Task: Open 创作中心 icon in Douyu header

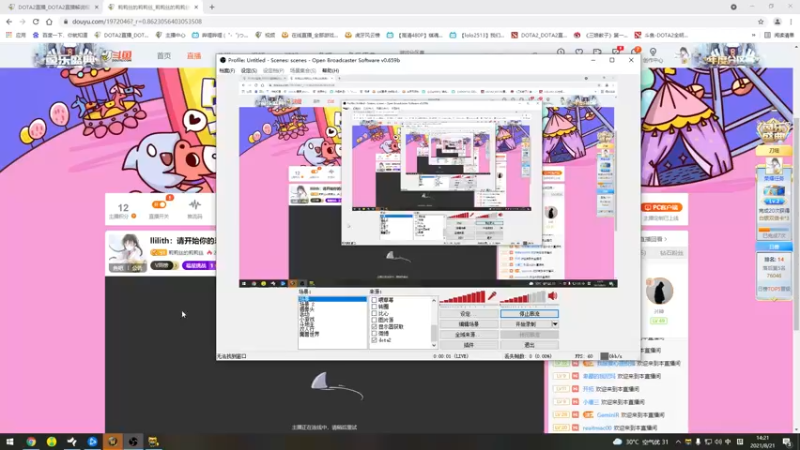Action: click(653, 55)
